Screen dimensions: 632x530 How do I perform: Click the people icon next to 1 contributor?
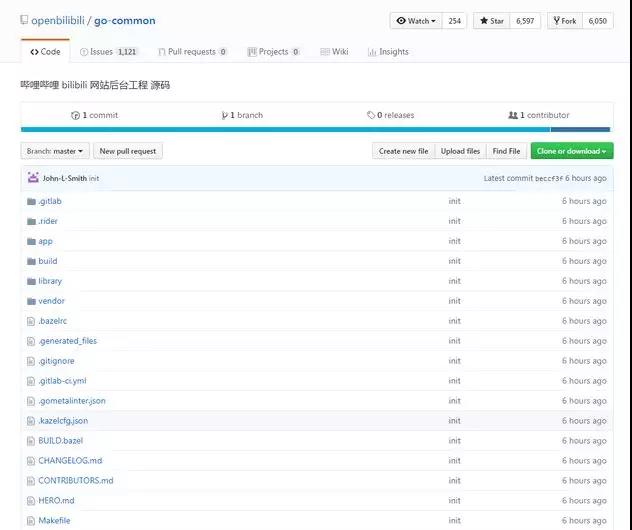[x=513, y=115]
